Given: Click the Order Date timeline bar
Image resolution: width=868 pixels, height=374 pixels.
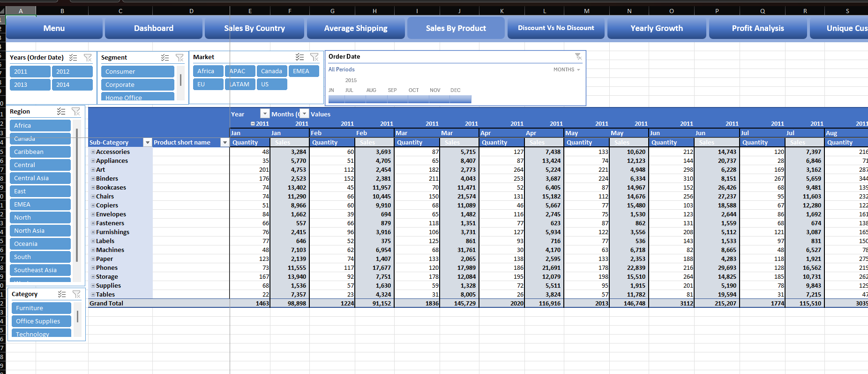Looking at the screenshot, I should click(400, 99).
